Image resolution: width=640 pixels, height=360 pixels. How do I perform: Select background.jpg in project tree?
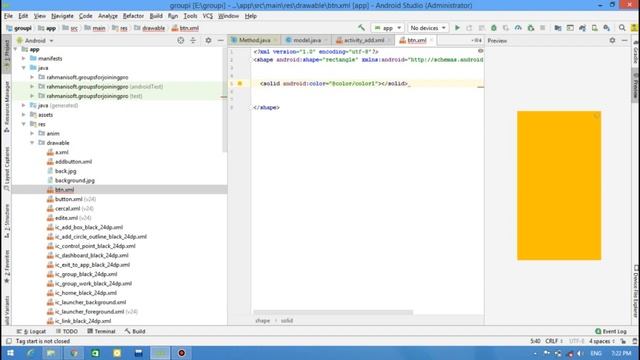[75, 180]
